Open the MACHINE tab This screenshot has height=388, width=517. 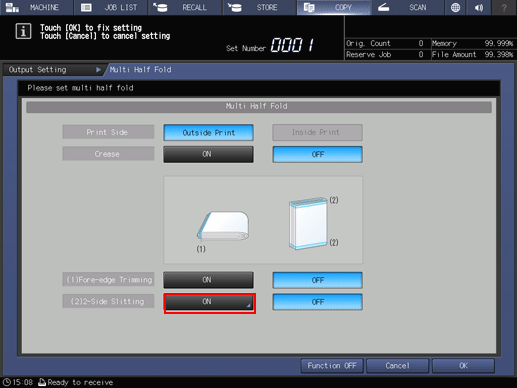(36, 7)
